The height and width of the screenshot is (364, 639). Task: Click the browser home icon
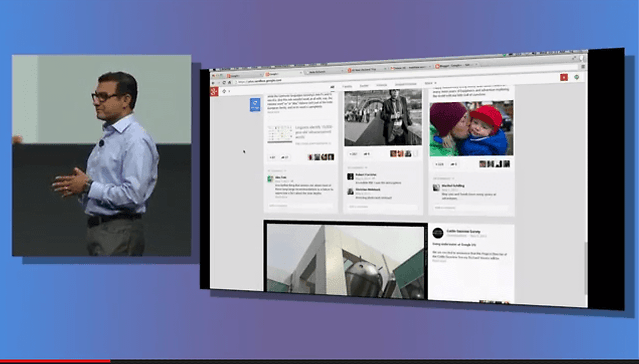pos(229,82)
